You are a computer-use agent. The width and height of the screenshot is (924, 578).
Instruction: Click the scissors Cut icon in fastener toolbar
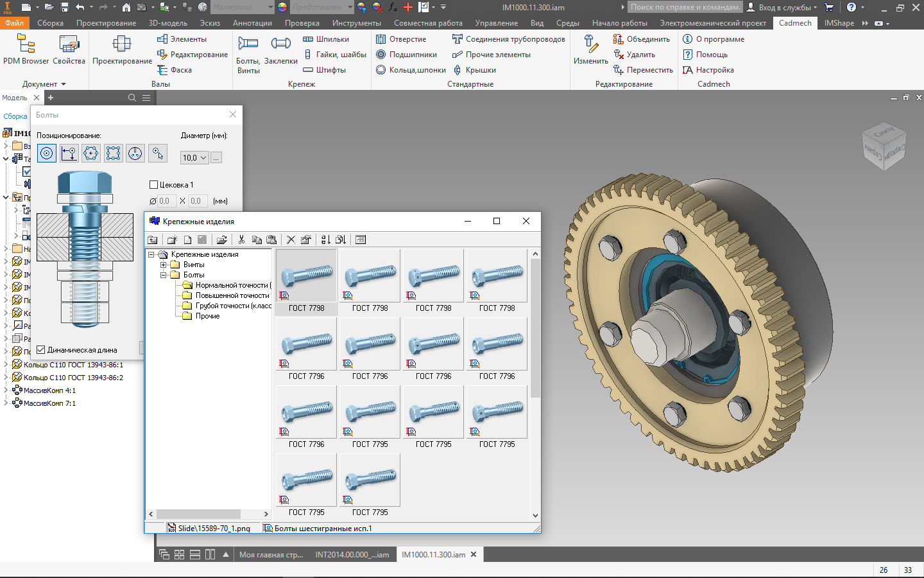click(x=241, y=240)
